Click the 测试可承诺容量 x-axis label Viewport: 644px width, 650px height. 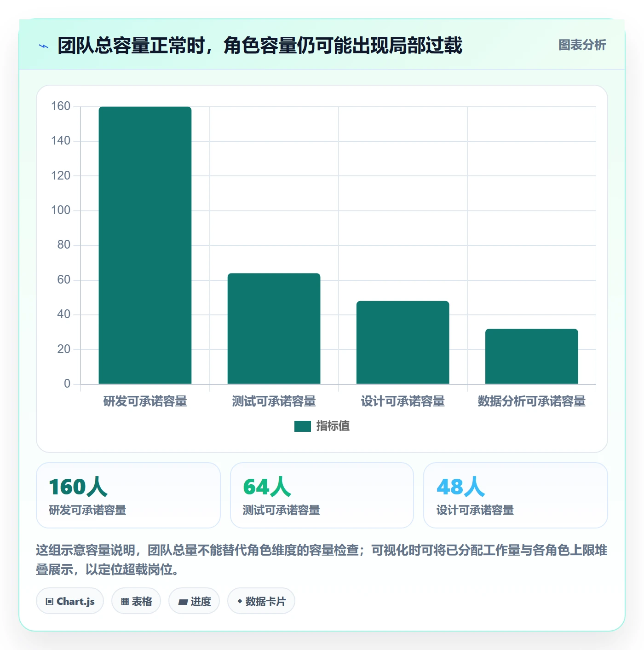[274, 401]
